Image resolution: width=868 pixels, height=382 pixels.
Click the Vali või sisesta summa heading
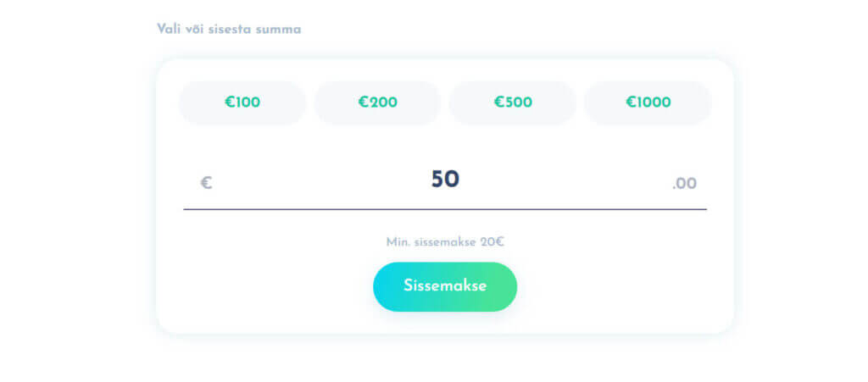coord(229,30)
